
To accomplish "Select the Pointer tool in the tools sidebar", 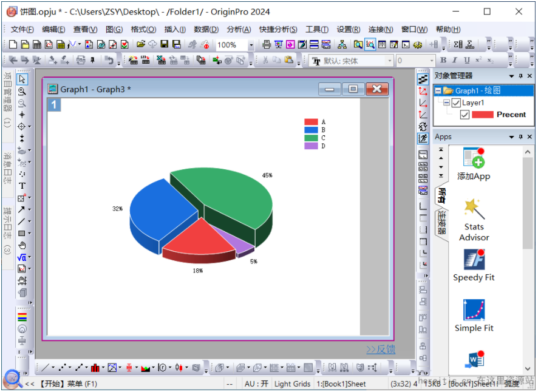I will click(x=22, y=79).
